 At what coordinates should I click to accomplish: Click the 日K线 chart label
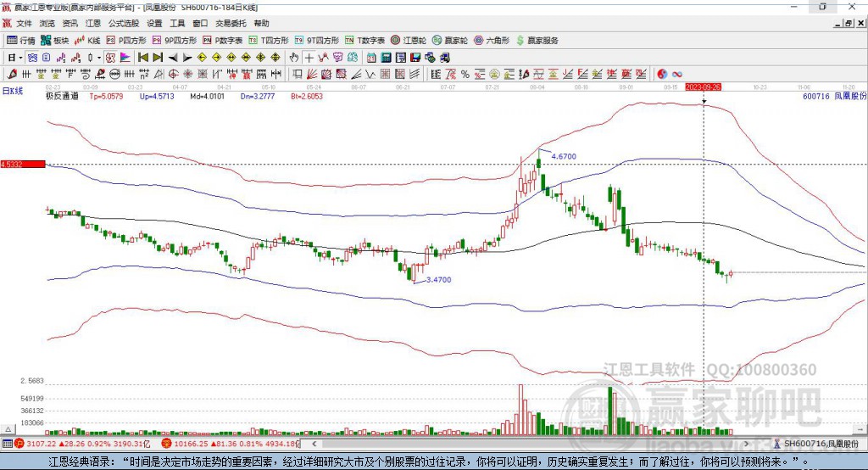[x=13, y=91]
